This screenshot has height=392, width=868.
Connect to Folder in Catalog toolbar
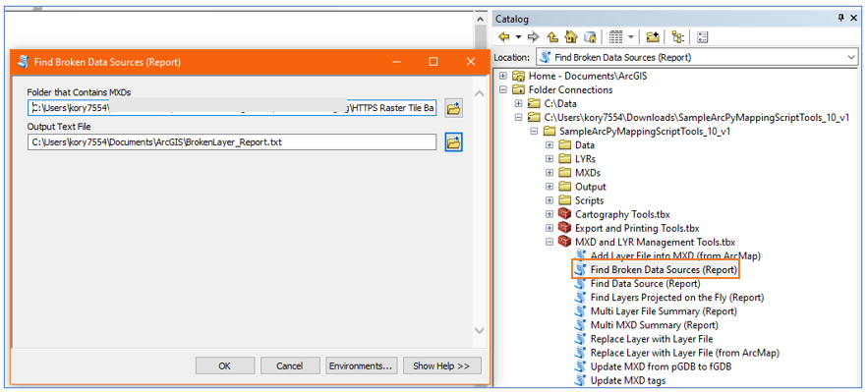(653, 37)
